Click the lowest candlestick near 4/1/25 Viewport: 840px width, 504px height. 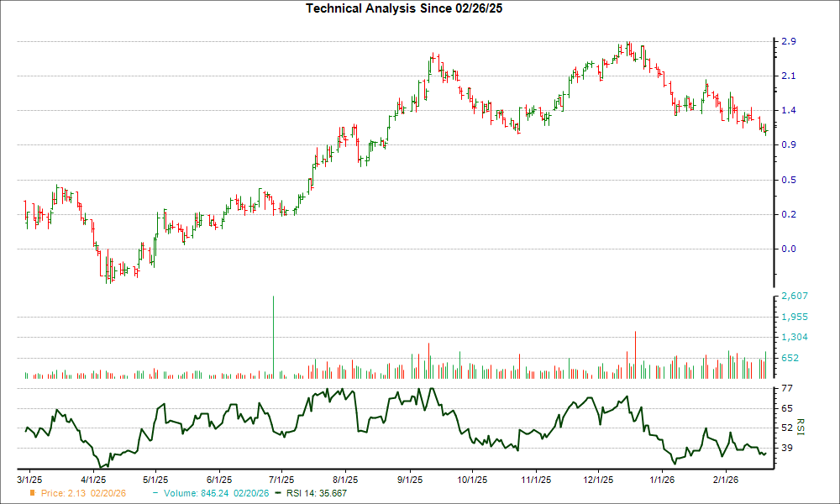tap(107, 273)
